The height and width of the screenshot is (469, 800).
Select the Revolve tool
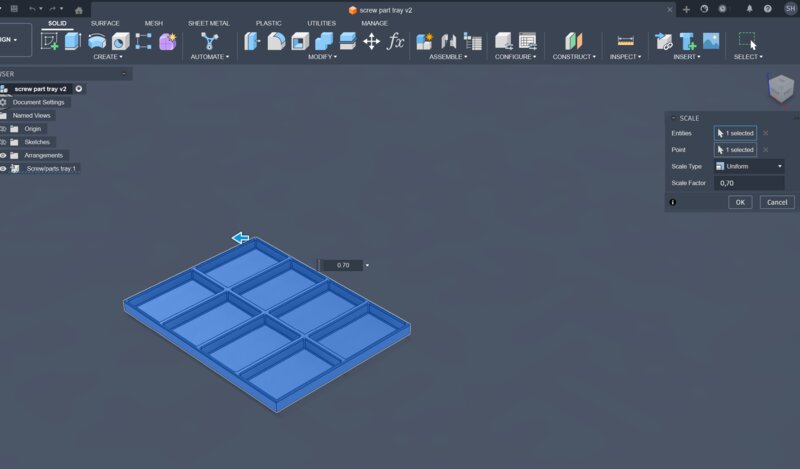click(x=97, y=41)
